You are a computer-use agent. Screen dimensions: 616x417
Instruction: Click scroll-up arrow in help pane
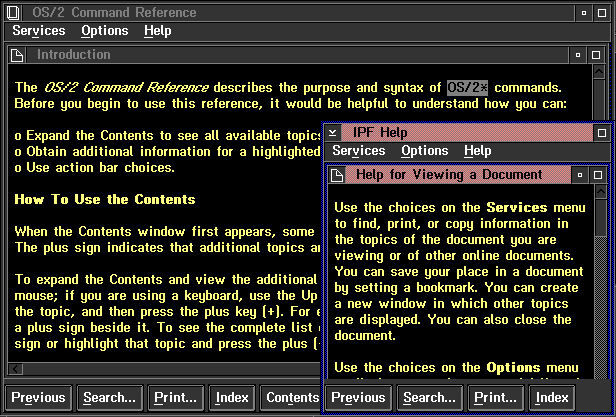(601, 192)
